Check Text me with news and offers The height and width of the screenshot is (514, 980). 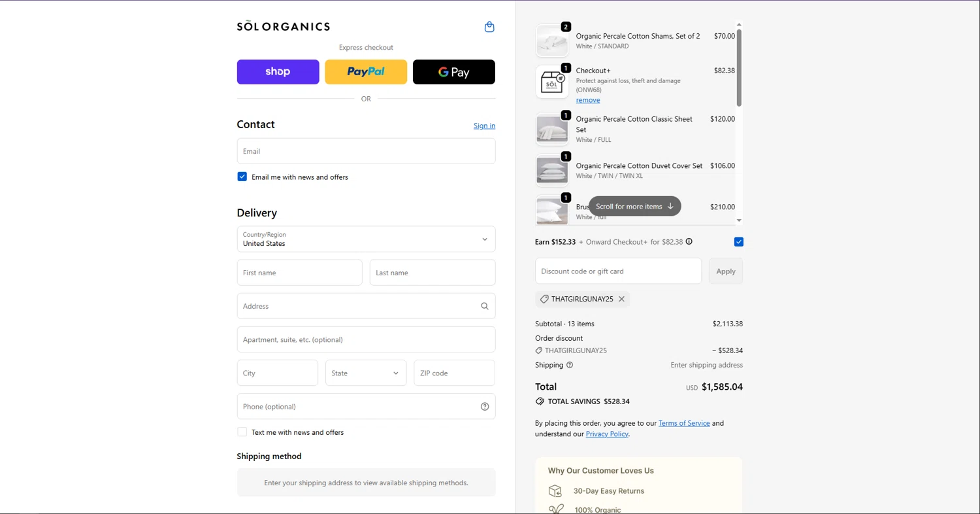(242, 432)
